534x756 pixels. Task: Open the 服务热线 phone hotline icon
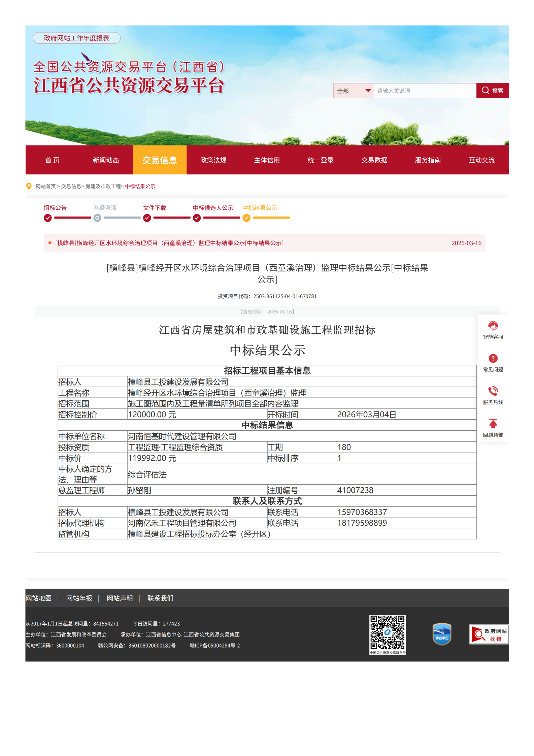[x=493, y=391]
